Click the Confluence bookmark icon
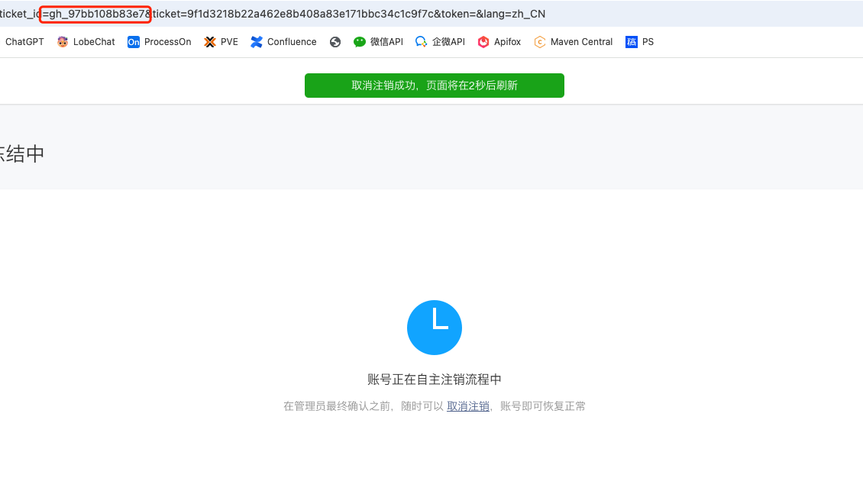Viewport: 863px width, 504px height. (x=257, y=42)
